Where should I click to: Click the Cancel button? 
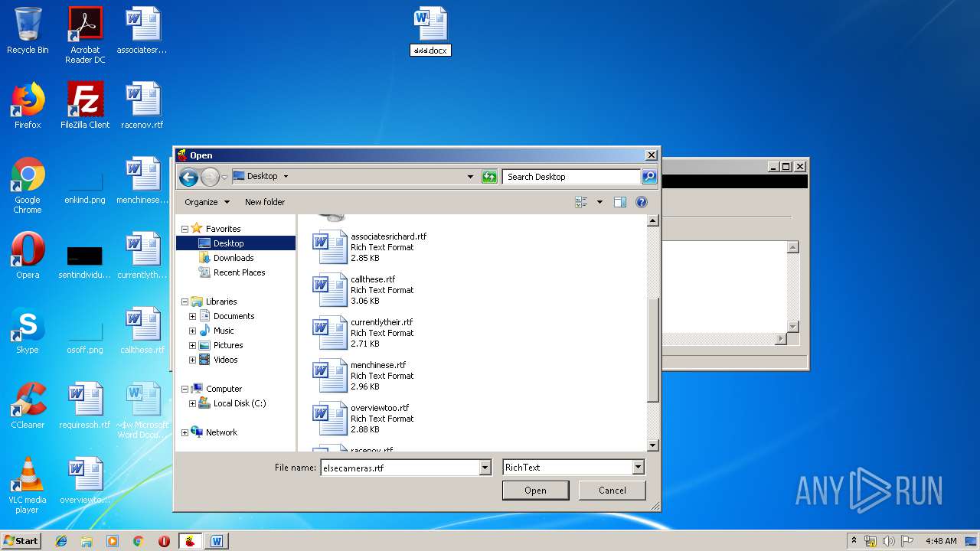[612, 491]
